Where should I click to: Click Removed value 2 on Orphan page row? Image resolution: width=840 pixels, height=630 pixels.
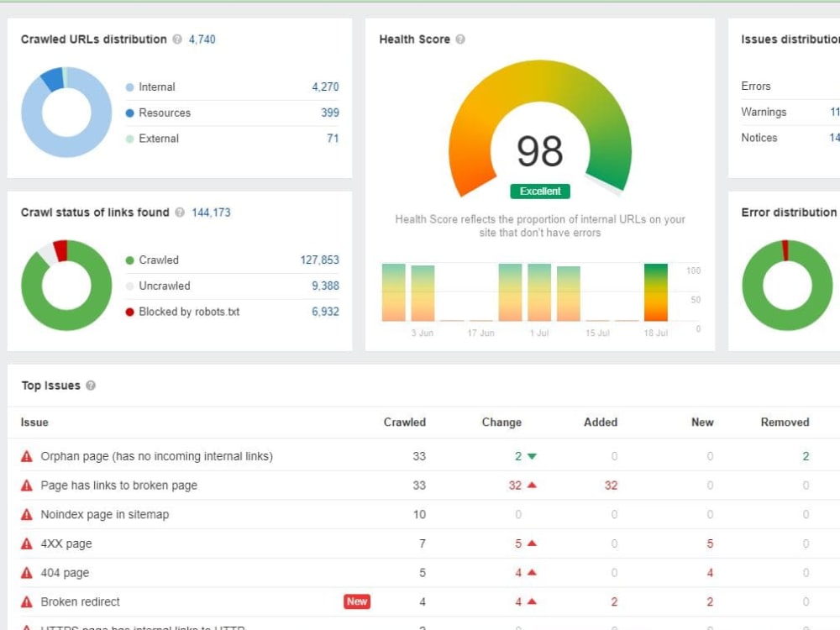click(806, 456)
